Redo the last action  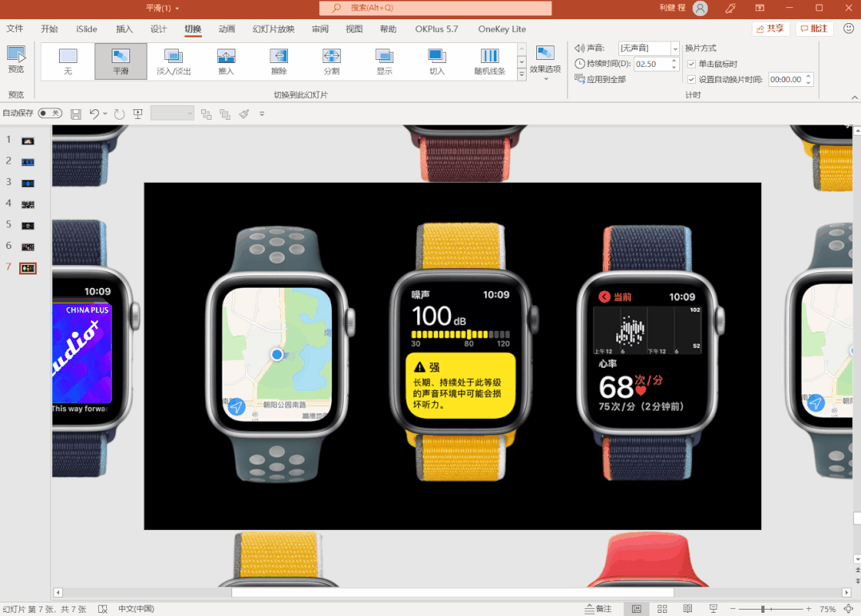pyautogui.click(x=119, y=113)
